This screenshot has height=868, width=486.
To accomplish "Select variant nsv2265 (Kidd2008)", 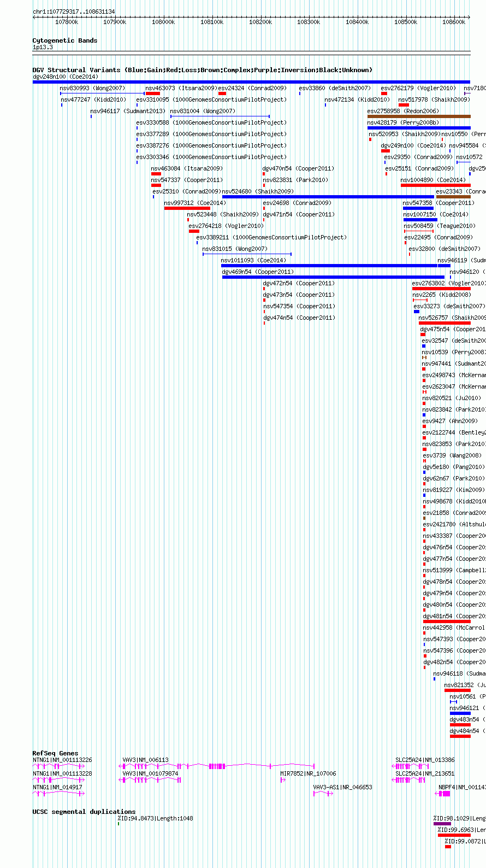I will tap(442, 295).
